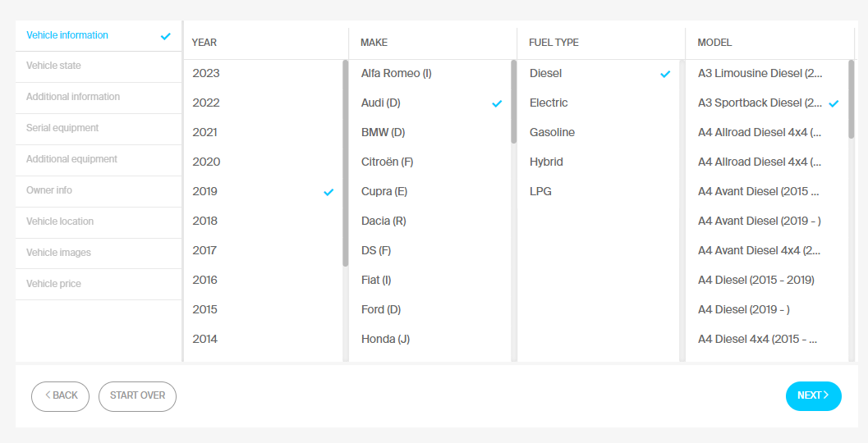Select year 2023
Screen dimensions: 868x443
(x=263, y=74)
